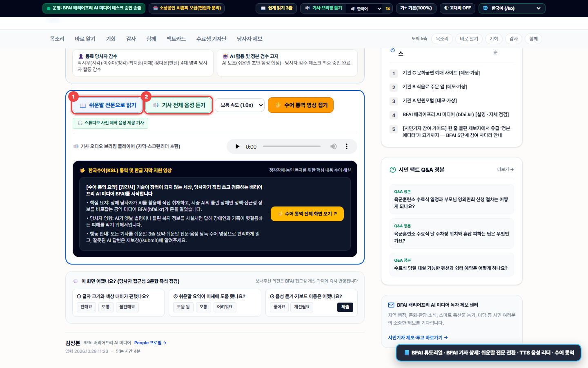Image resolution: width=588 pixels, height=368 pixels.
Task: Click the hand icon by 한국수어(KSL) 통역 heading
Action: click(82, 171)
